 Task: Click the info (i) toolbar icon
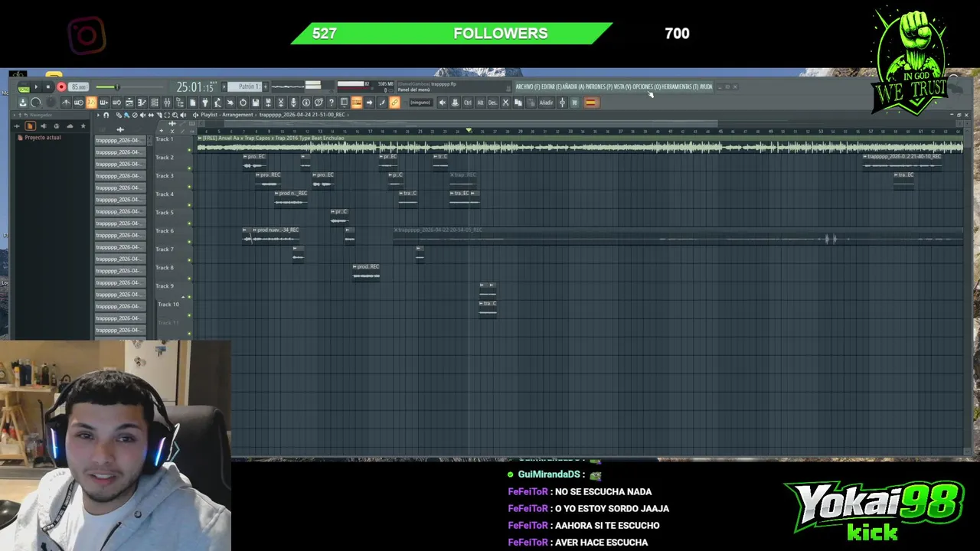point(305,103)
